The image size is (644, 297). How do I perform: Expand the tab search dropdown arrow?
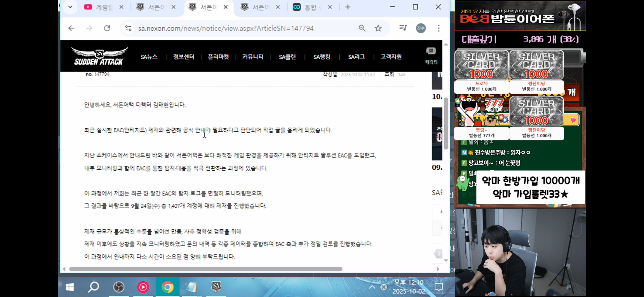(x=70, y=7)
